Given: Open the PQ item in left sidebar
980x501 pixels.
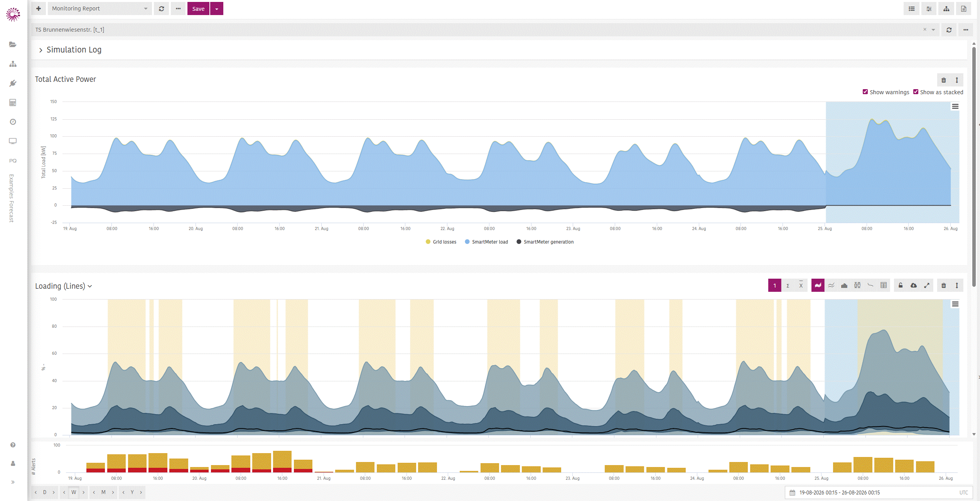Looking at the screenshot, I should 13,161.
